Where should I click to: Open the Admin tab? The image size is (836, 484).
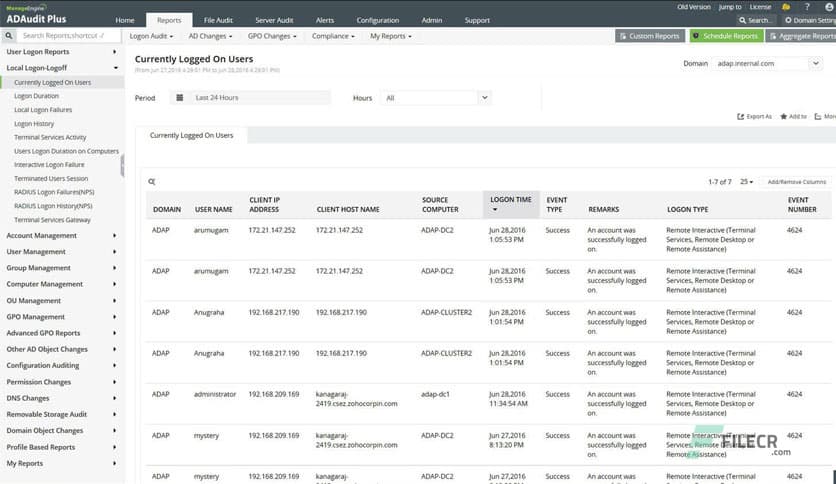tap(431, 20)
